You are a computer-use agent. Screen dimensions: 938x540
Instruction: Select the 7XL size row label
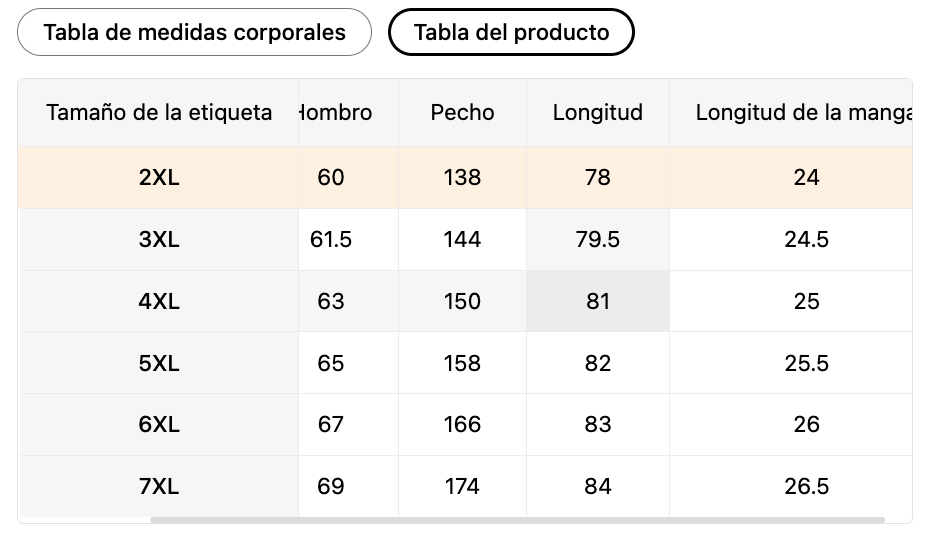coord(159,487)
